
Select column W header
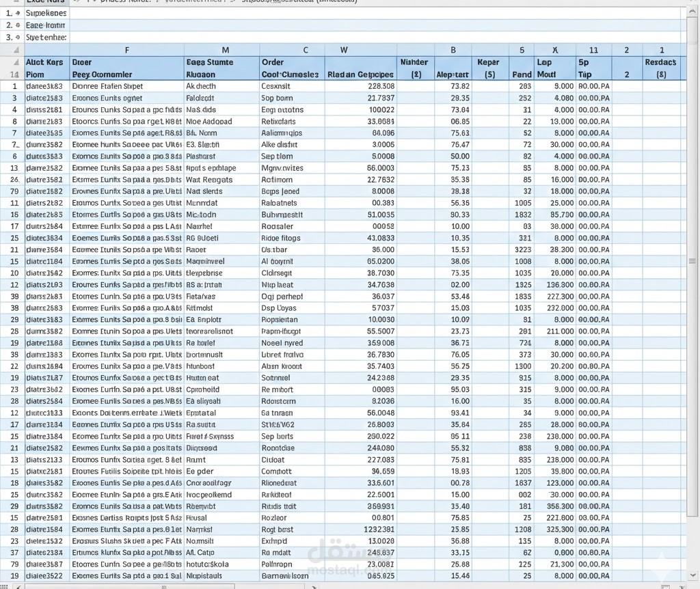click(x=344, y=50)
